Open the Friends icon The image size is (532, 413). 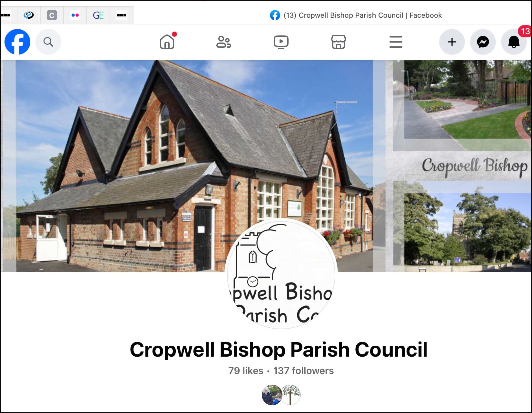pos(224,42)
